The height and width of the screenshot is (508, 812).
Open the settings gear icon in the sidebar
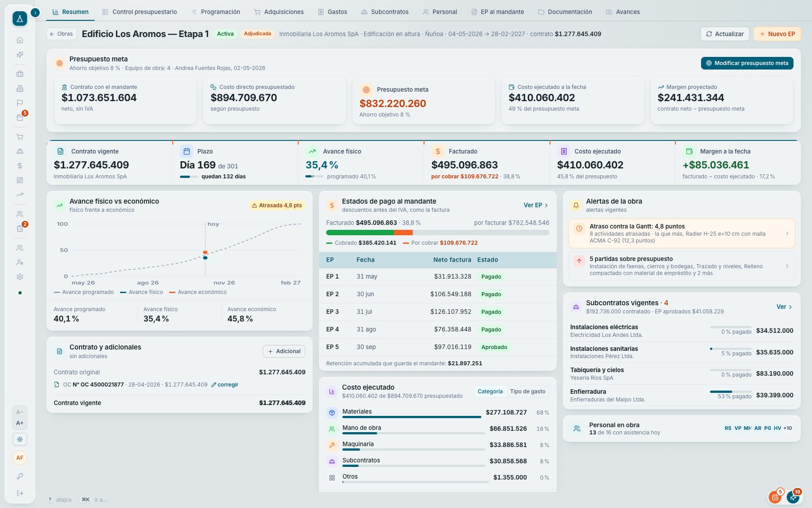tap(20, 277)
